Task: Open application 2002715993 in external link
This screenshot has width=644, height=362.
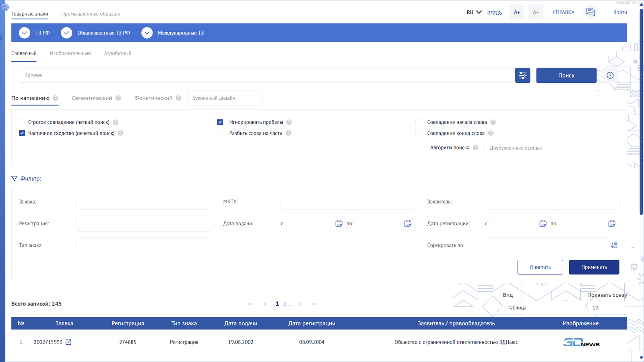Action: (68, 342)
